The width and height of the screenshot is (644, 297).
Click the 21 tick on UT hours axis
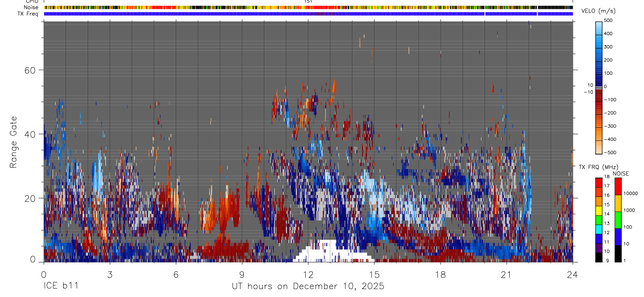coord(507,274)
